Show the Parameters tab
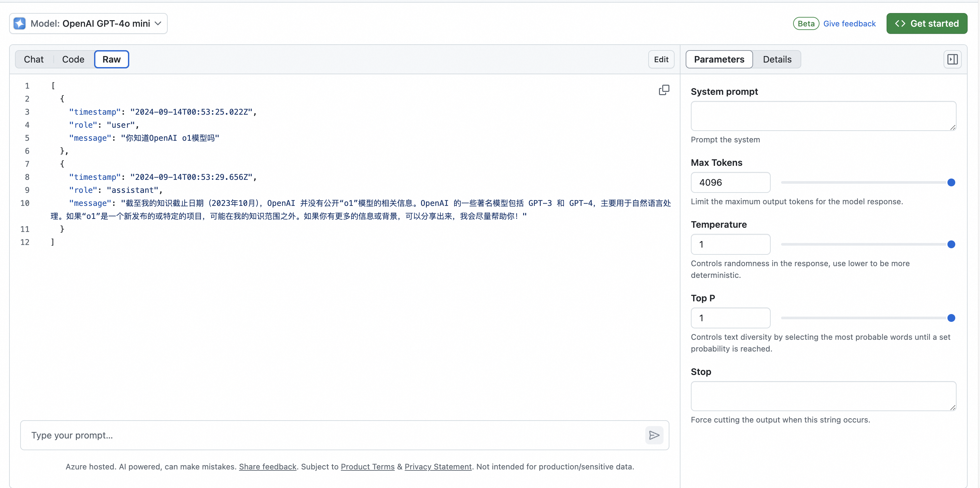The height and width of the screenshot is (488, 980). (719, 59)
